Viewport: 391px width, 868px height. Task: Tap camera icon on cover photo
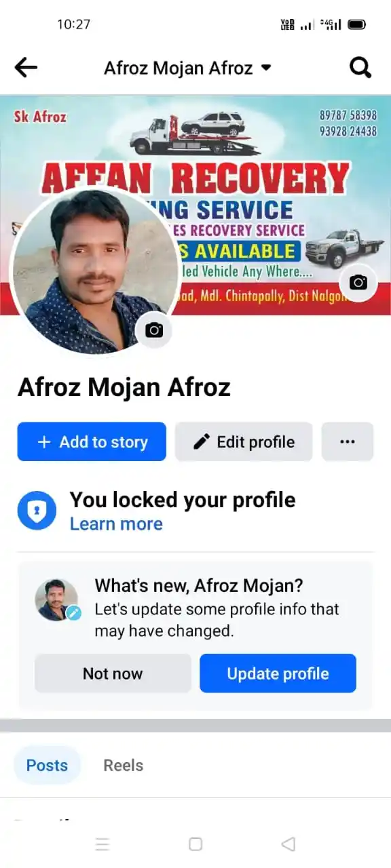pyautogui.click(x=358, y=282)
